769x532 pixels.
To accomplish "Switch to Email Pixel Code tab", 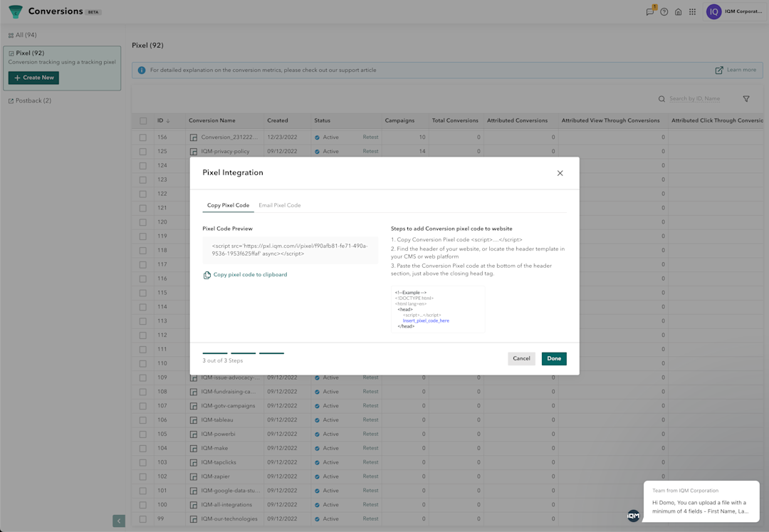I will tap(280, 205).
